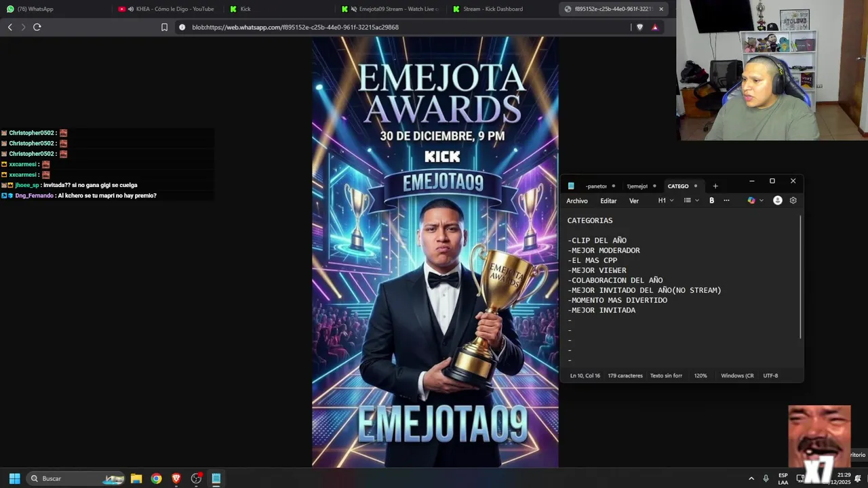Open Brave browser from the taskbar
The image size is (868, 488).
tap(176, 479)
